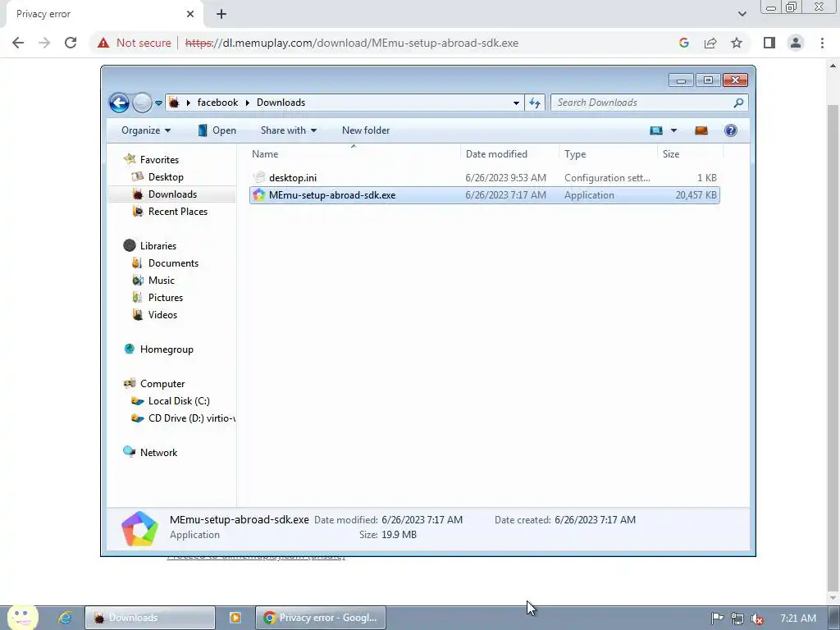Share this page icon in Chrome
The image size is (840, 630).
tap(710, 43)
